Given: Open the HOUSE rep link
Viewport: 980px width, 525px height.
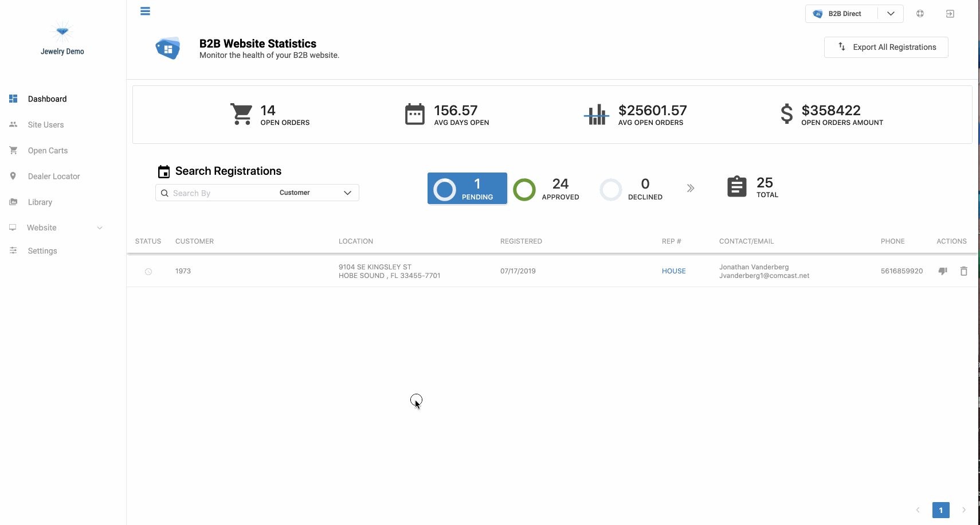Looking at the screenshot, I should 673,271.
